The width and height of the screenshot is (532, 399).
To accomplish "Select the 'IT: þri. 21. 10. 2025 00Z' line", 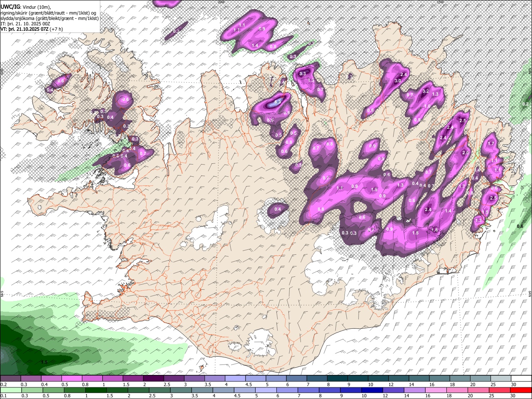I will (x=25, y=24).
